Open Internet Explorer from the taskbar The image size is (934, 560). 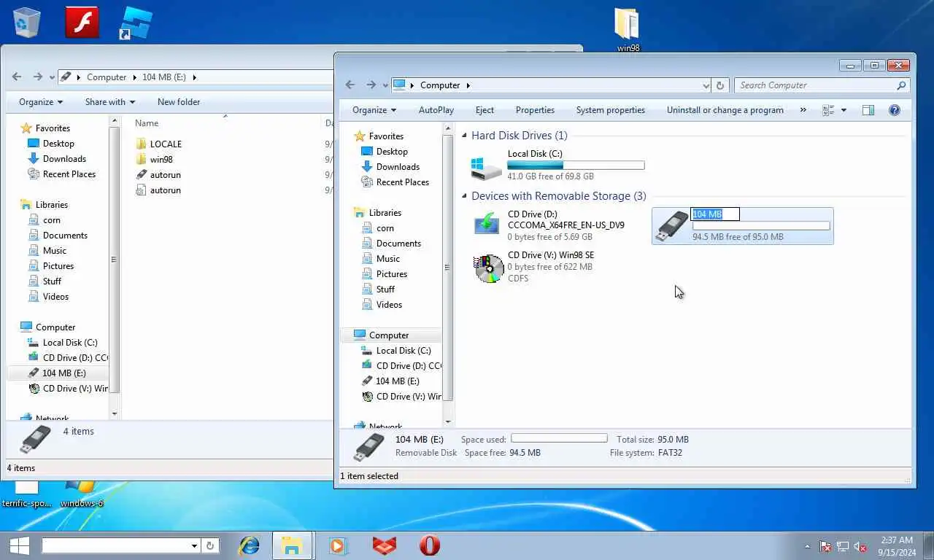(250, 545)
